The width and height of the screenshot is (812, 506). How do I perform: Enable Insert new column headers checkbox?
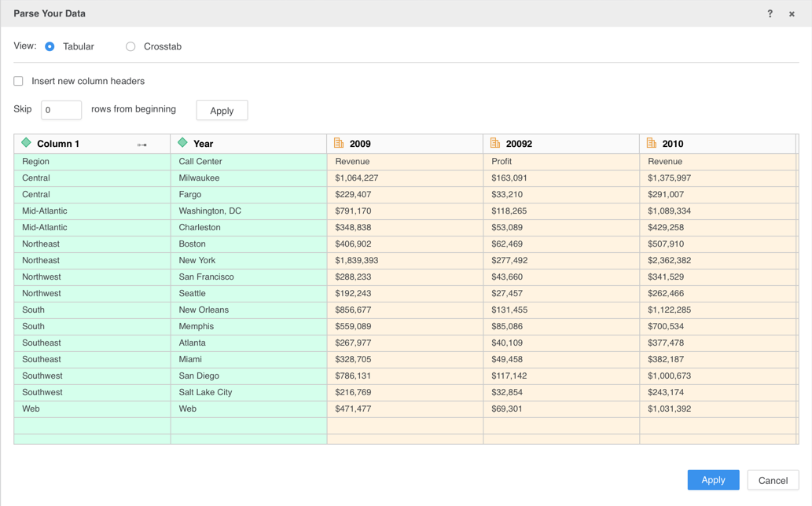(x=19, y=81)
